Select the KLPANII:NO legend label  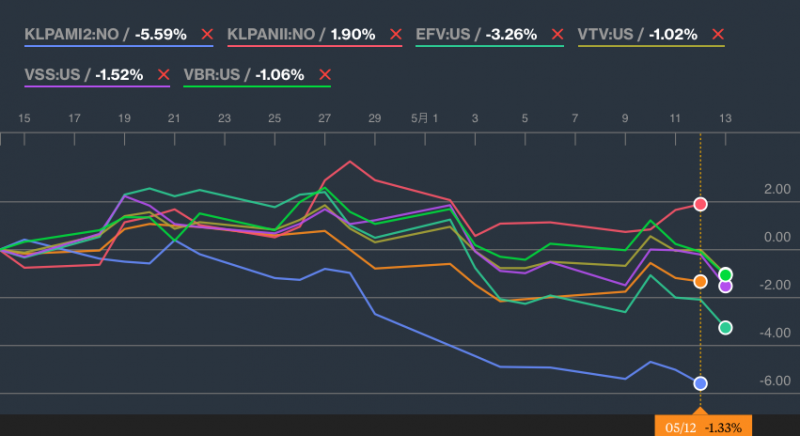click(271, 34)
